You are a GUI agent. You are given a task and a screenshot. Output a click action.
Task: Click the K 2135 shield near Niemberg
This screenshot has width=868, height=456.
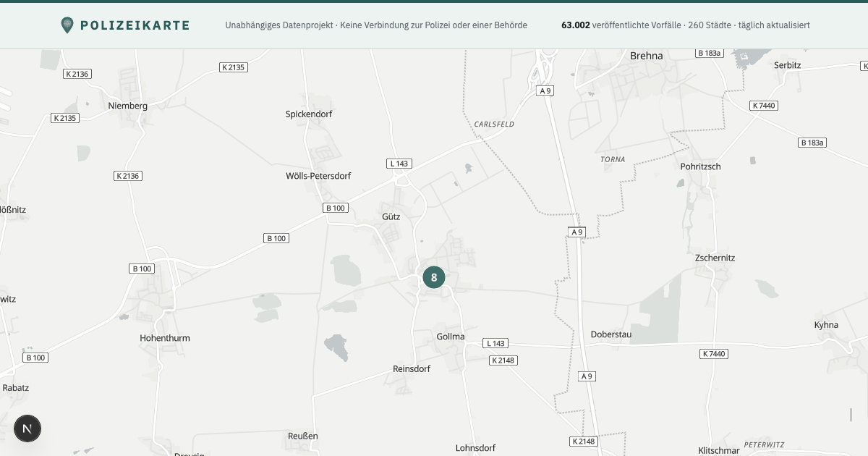click(65, 118)
